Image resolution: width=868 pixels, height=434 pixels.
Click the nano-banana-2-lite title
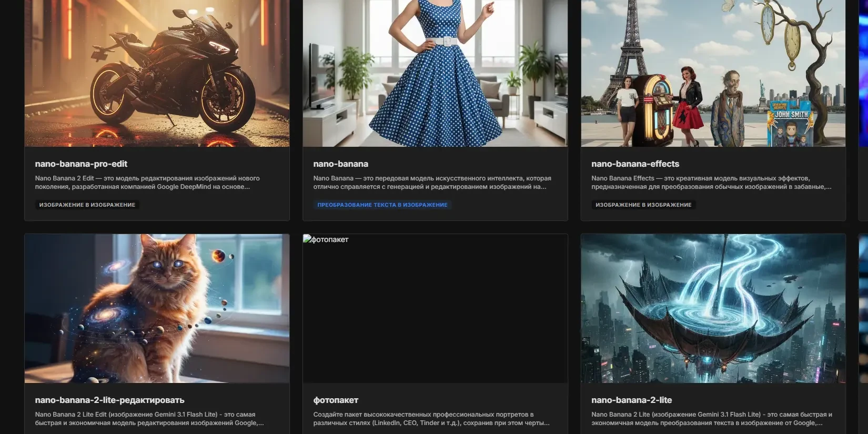coord(631,400)
